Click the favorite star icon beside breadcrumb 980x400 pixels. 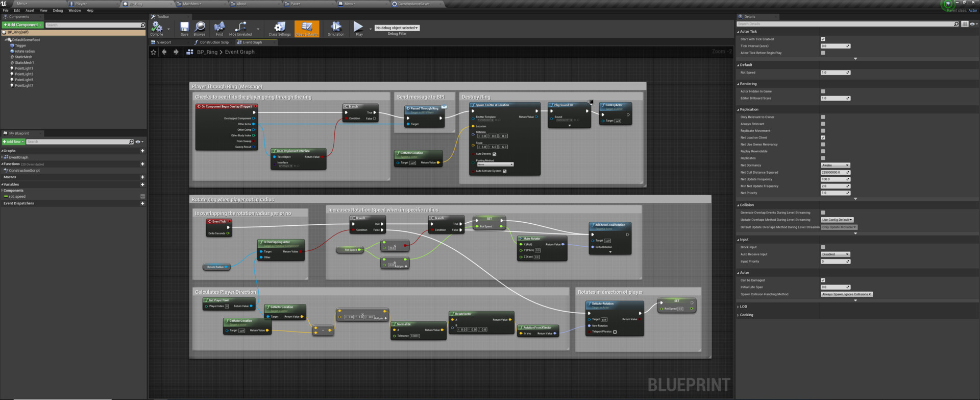(154, 52)
